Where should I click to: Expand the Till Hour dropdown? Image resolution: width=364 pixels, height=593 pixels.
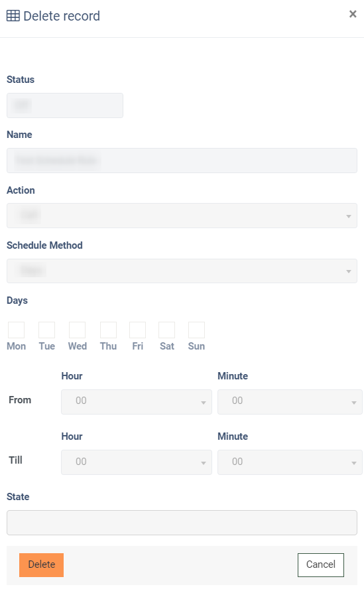point(137,462)
